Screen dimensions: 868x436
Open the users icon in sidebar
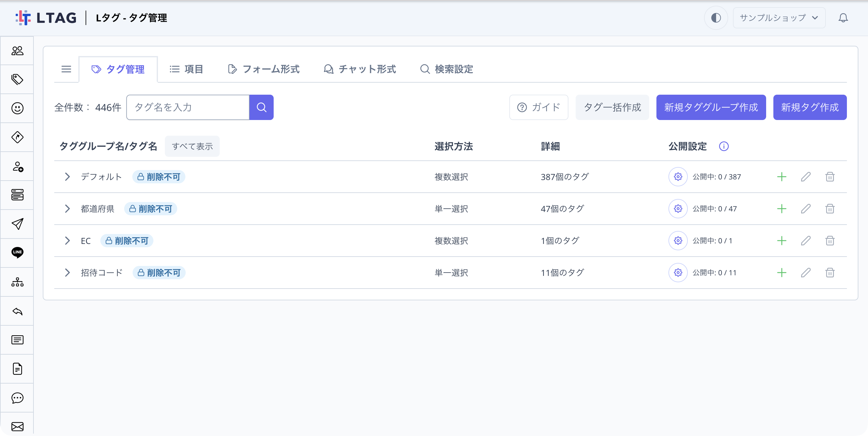point(17,51)
